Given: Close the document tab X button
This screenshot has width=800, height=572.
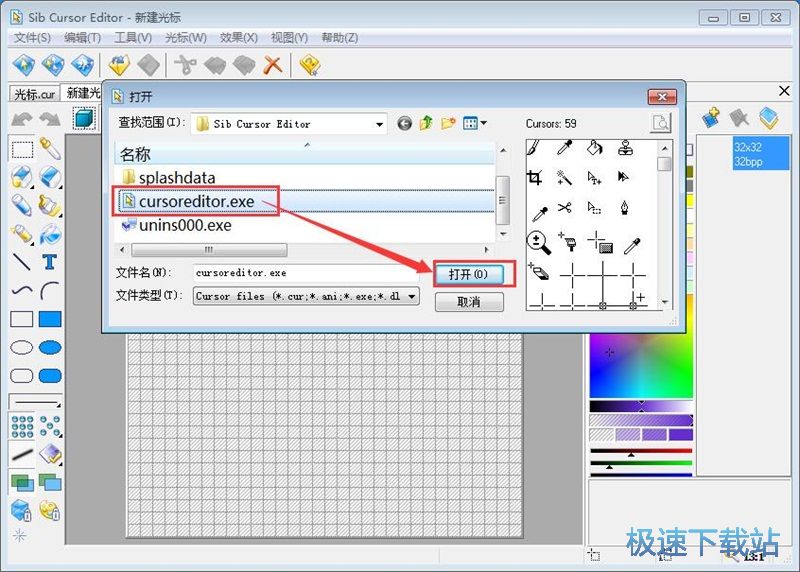Looking at the screenshot, I should (784, 91).
